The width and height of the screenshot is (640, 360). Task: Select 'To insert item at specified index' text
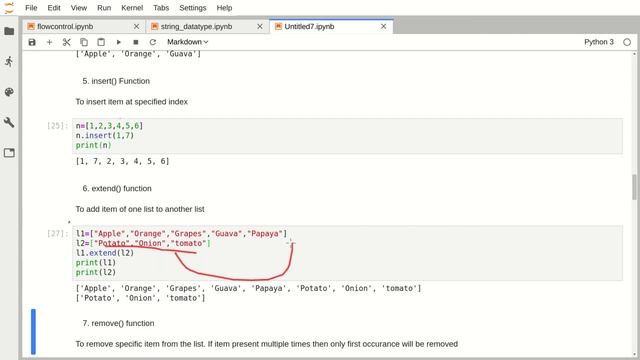pos(131,102)
